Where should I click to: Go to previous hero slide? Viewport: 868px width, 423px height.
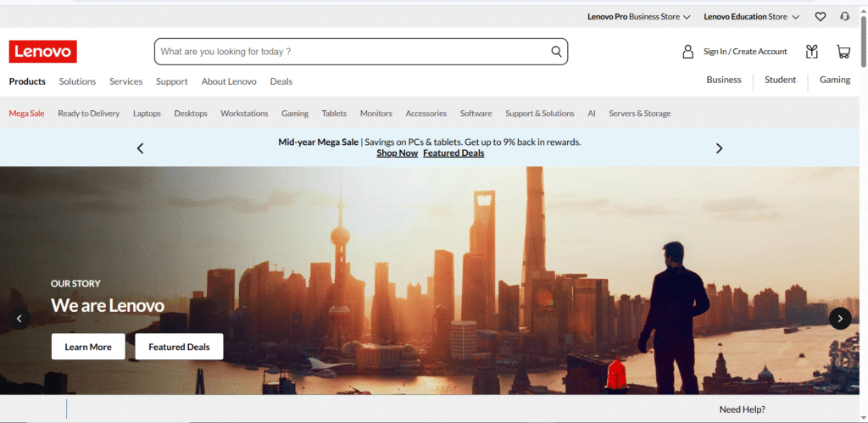(19, 319)
